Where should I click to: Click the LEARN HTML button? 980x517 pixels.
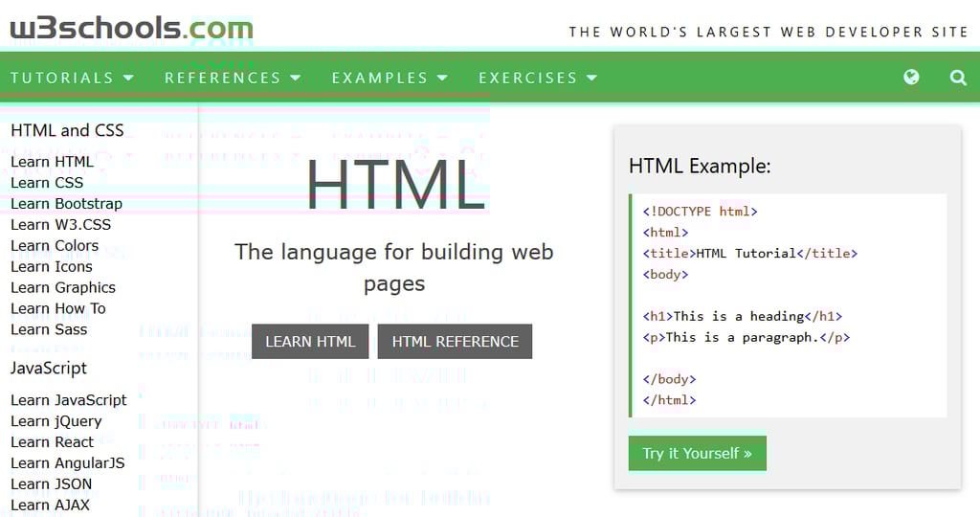point(310,342)
